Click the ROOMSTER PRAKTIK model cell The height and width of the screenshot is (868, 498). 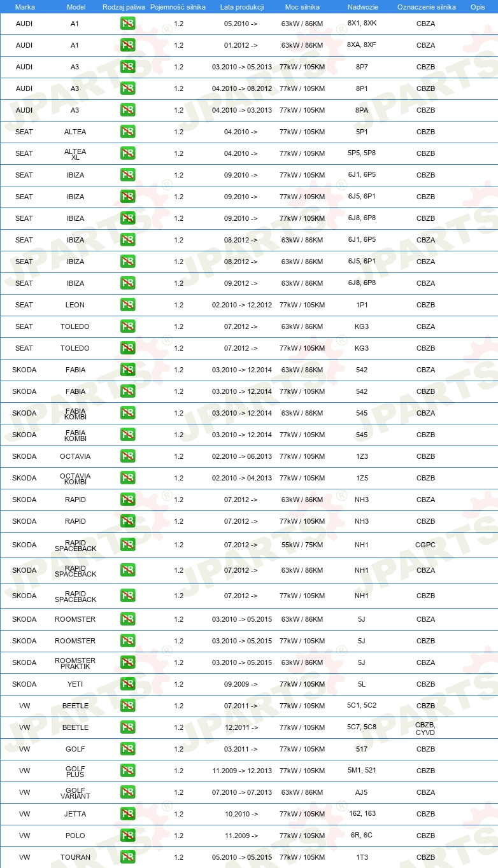pyautogui.click(x=75, y=663)
